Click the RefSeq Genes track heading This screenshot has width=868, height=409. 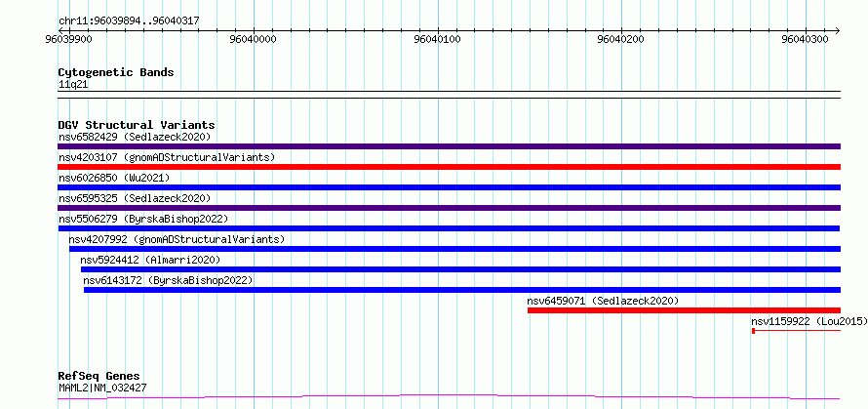pos(99,377)
